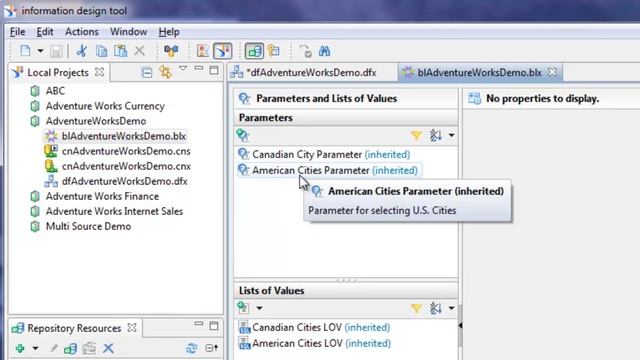The height and width of the screenshot is (360, 640).
Task: Open the Edit menu
Action: [x=45, y=32]
